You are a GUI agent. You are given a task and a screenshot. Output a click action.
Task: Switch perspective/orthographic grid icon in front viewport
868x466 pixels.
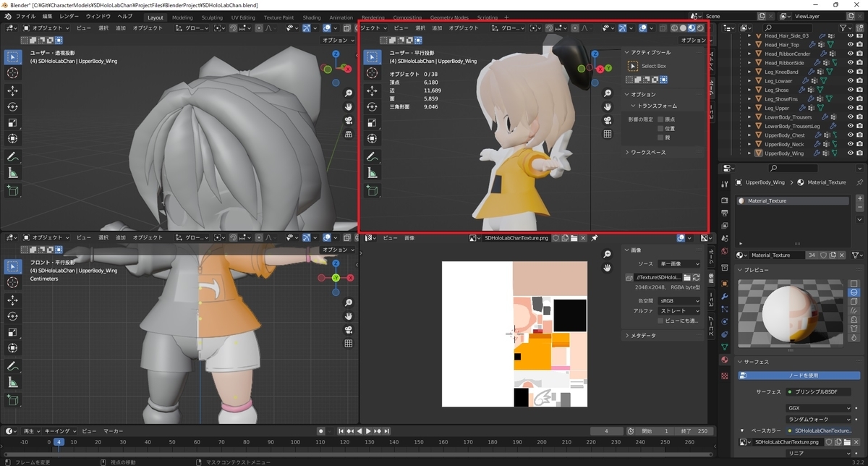coord(349,344)
